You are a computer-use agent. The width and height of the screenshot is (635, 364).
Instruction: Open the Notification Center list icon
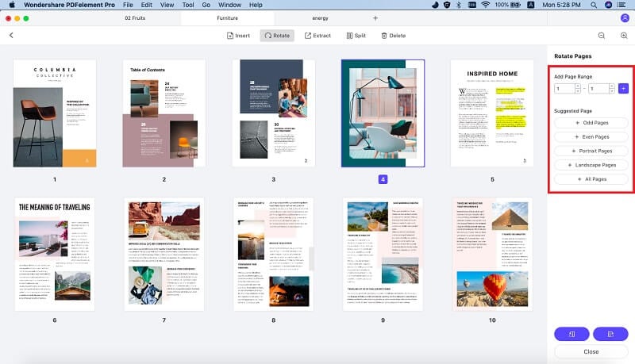pyautogui.click(x=622, y=5)
